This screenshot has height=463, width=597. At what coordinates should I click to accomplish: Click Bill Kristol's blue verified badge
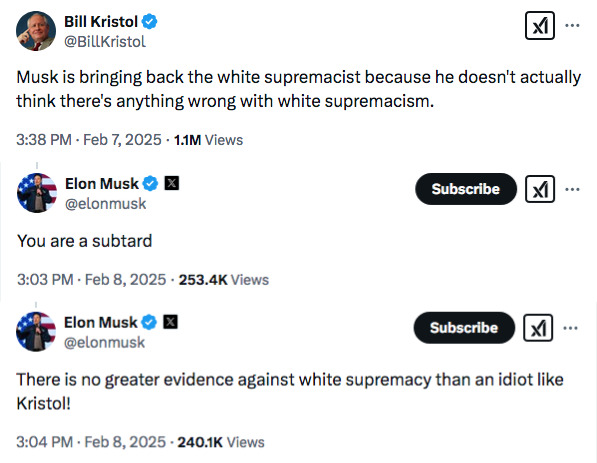(150, 21)
